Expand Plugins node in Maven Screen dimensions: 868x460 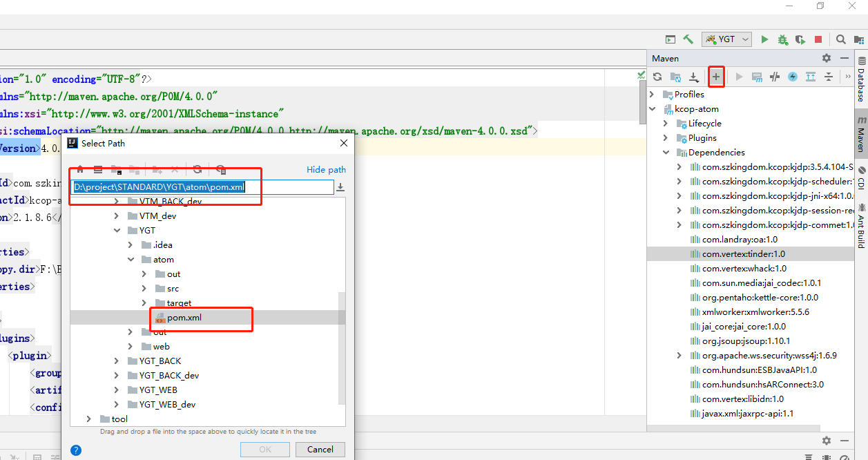(666, 137)
